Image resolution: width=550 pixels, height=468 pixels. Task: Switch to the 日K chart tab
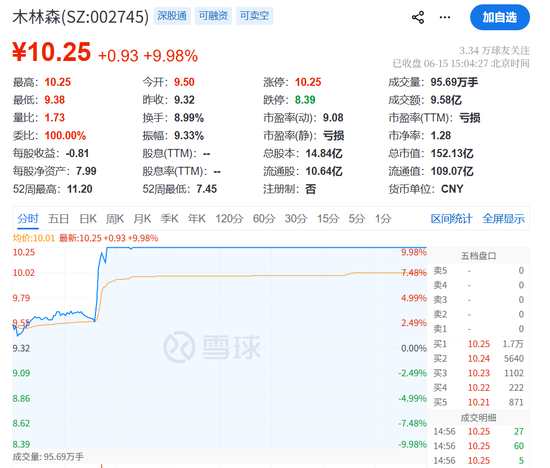88,219
